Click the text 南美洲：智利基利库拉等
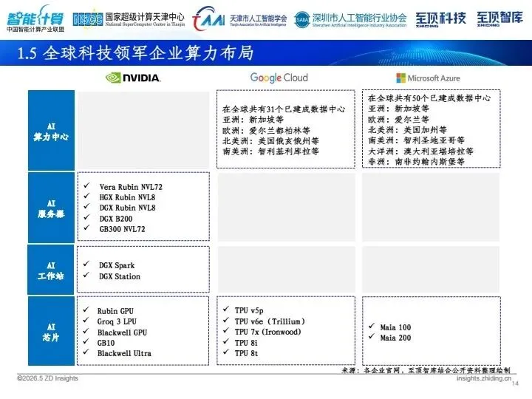This screenshot has height=399, width=532. click(270, 151)
